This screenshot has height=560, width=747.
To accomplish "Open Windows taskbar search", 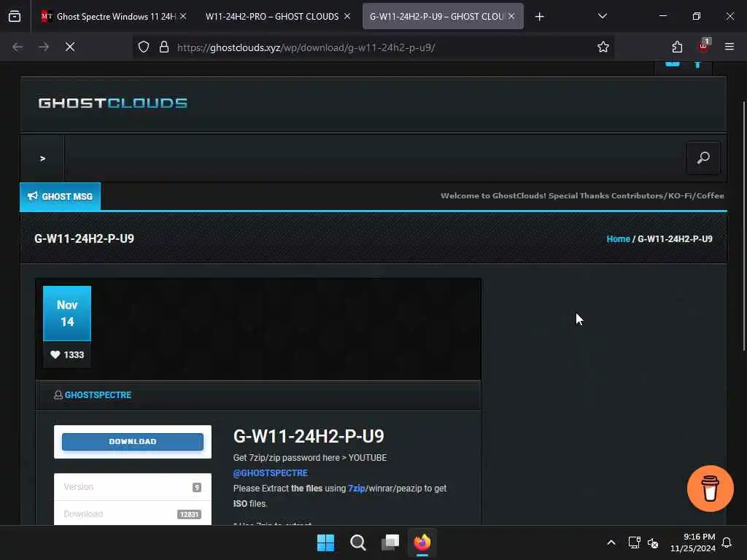I will (357, 542).
